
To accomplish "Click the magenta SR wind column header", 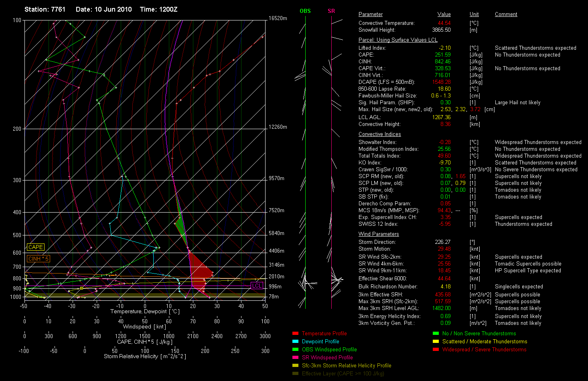I will (x=331, y=11).
